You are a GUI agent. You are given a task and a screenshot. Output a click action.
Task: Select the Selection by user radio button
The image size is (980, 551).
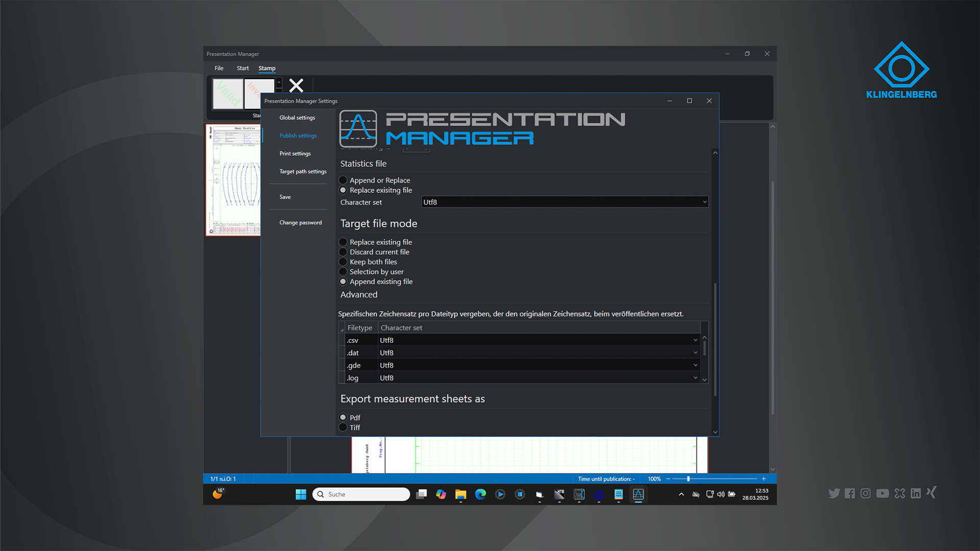tap(343, 271)
